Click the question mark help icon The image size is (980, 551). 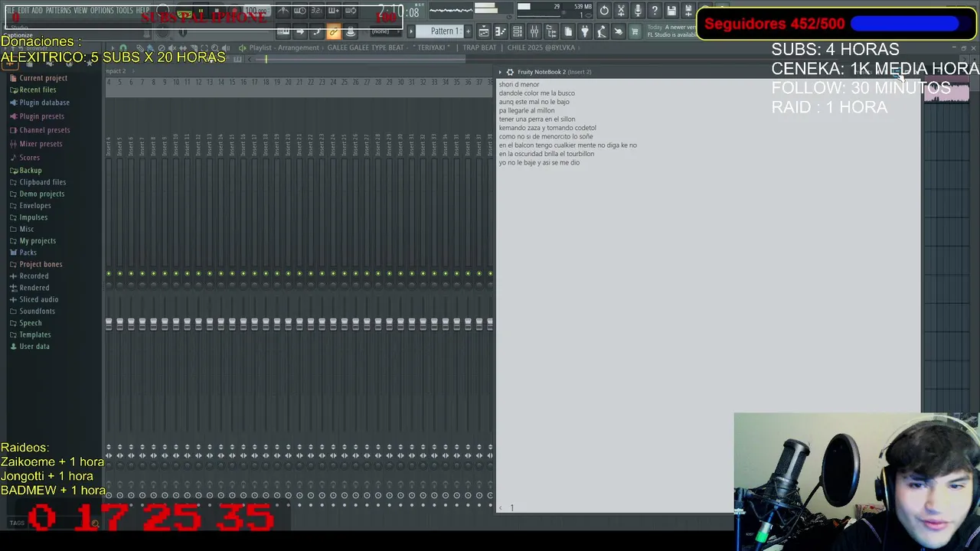tap(655, 11)
